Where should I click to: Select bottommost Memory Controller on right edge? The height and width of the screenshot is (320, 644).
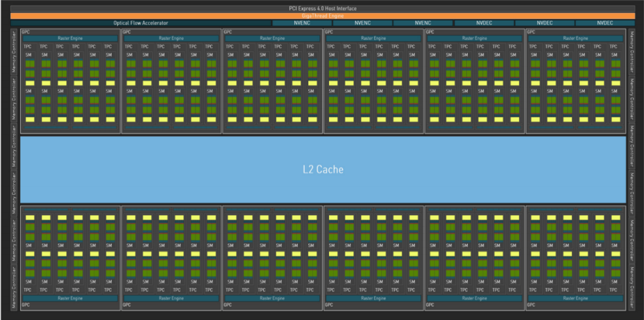tap(631, 289)
